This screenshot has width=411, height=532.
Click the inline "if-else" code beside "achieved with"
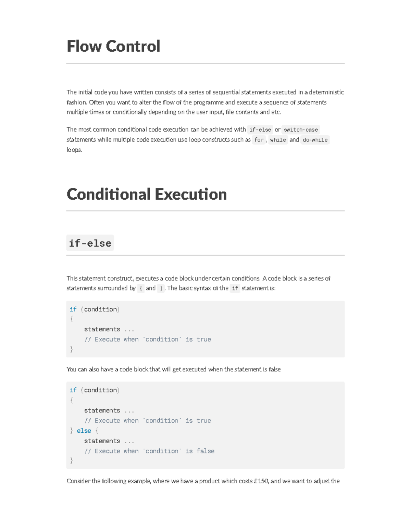coord(260,130)
